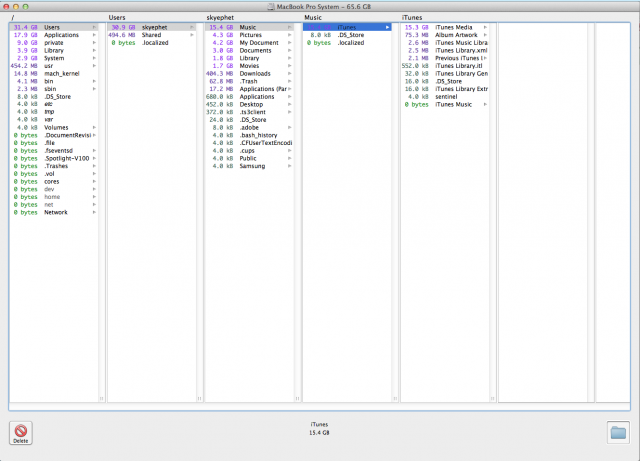640x461 pixels.
Task: Select the .Trash folder row
Action: [x=249, y=81]
